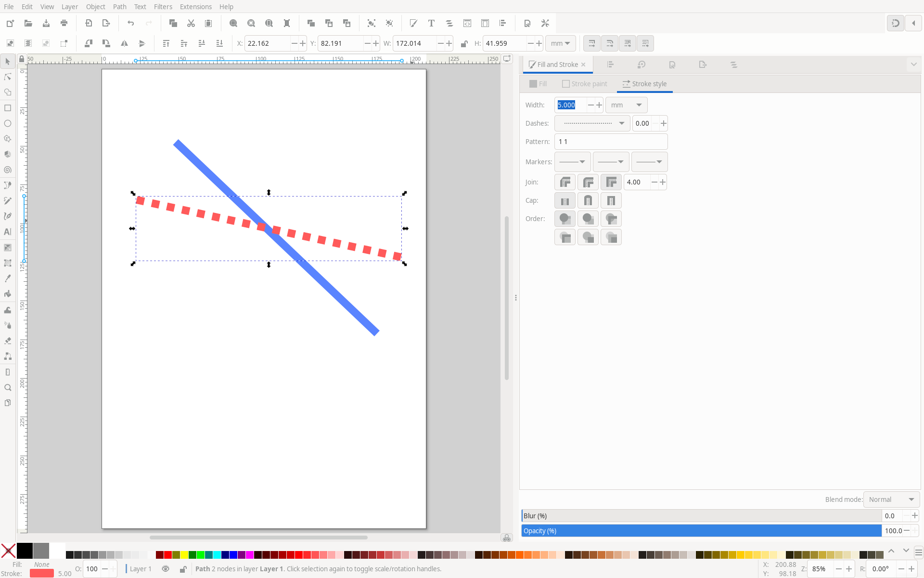Open the Dashes pattern dropdown
Screen dimensions: 924x578
[x=592, y=123]
